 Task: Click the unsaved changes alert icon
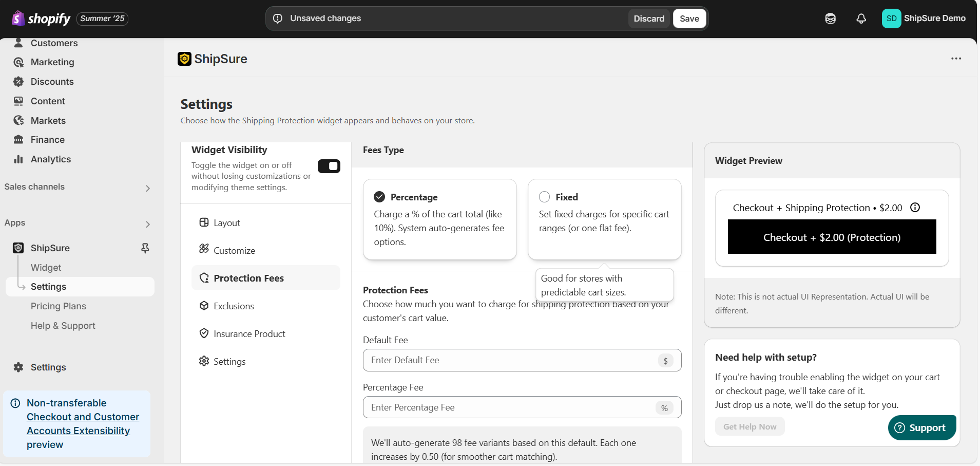pos(278,18)
